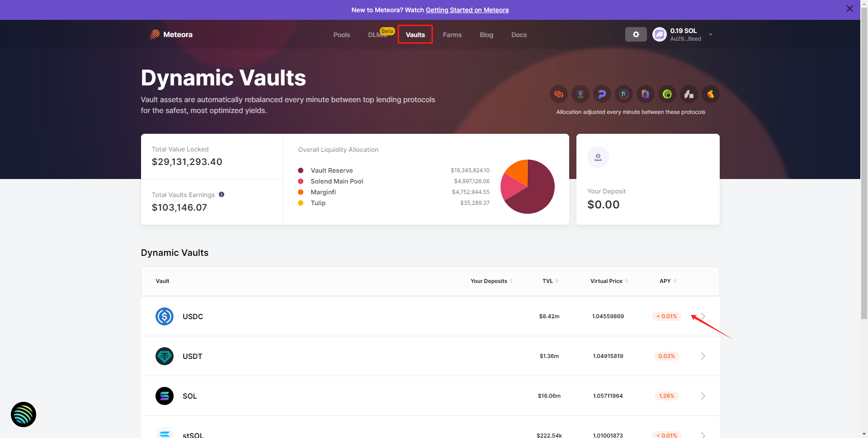The height and width of the screenshot is (438, 868).
Task: Click the Tulip protocol icon
Action: click(x=580, y=94)
